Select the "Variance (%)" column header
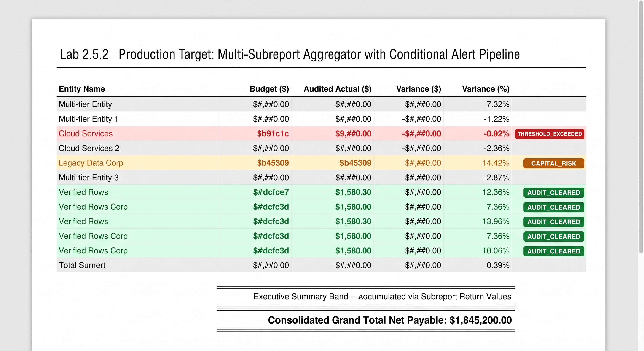This screenshot has height=351, width=644. coord(486,89)
